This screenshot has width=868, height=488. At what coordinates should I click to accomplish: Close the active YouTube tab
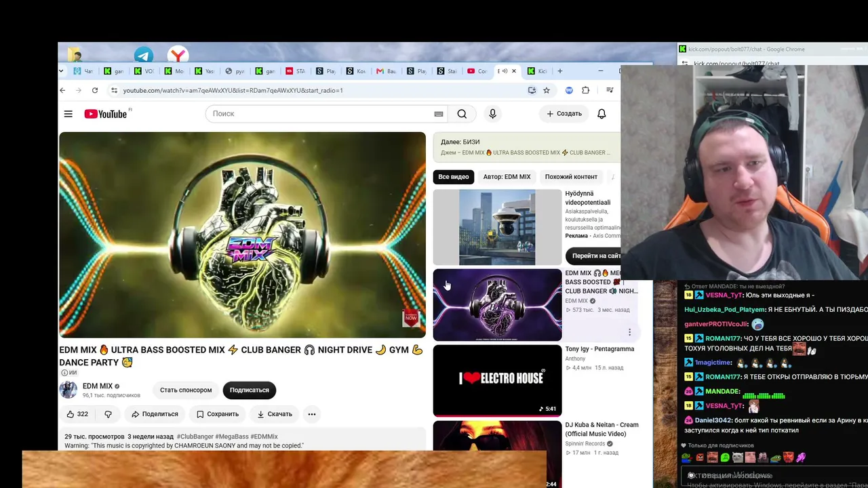[514, 71]
